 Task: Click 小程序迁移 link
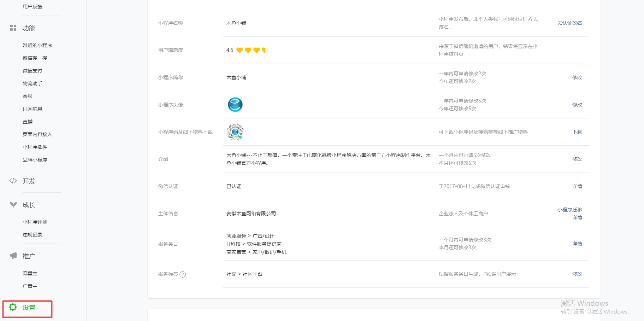570,210
